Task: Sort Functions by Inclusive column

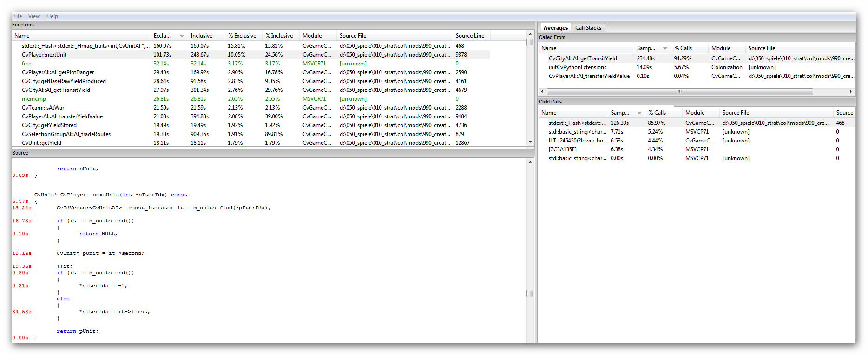Action: point(206,36)
